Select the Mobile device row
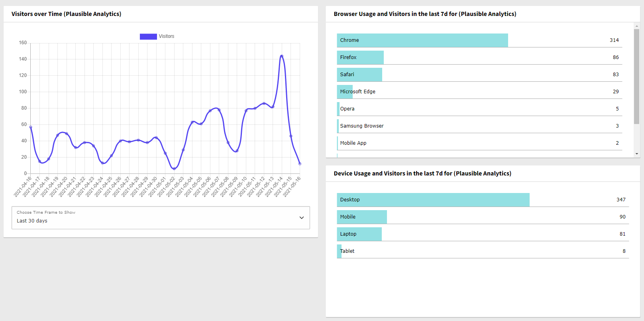Image resolution: width=644 pixels, height=321 pixels. click(483, 217)
